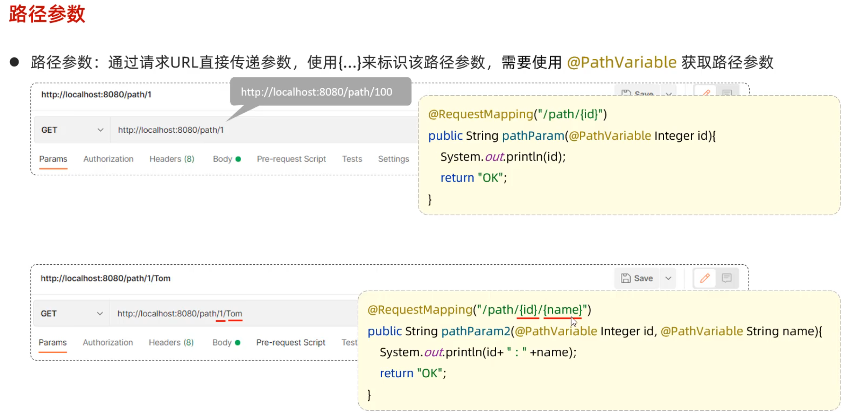
Task: Select Authorization tab in lower request
Action: tap(107, 343)
